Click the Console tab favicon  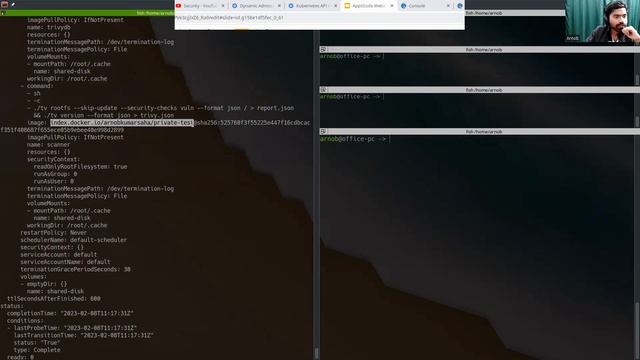tap(404, 6)
